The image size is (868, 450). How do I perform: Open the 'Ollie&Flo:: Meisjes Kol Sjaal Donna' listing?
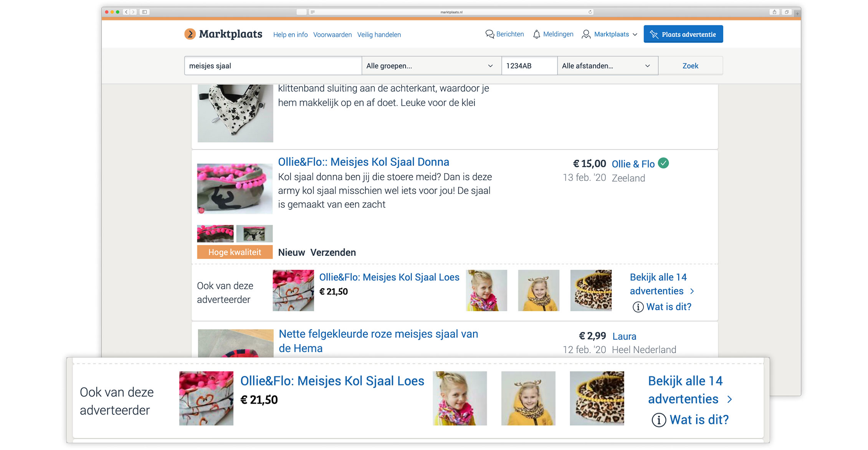tap(364, 162)
